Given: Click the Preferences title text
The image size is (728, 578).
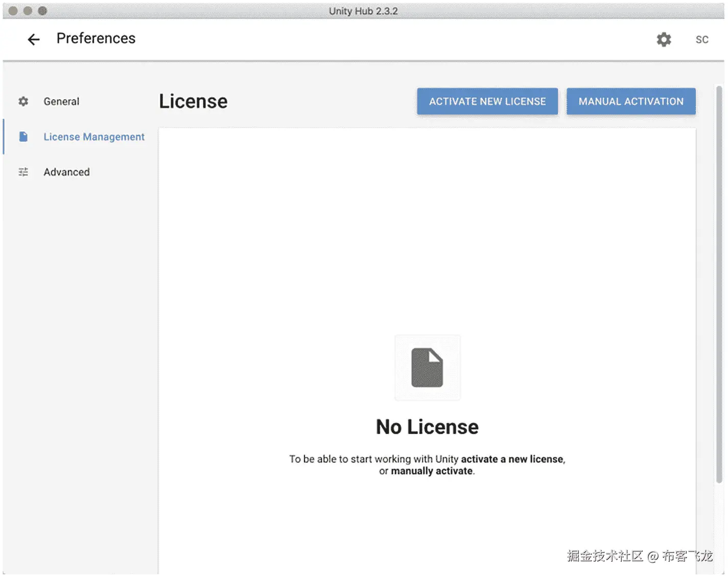Looking at the screenshot, I should (96, 38).
